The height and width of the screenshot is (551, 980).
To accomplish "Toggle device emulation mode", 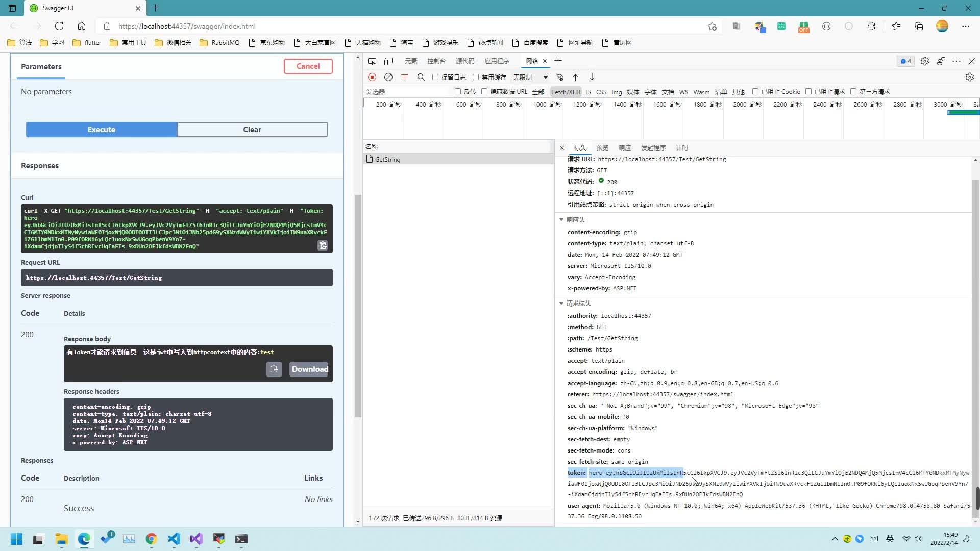I will (x=388, y=61).
